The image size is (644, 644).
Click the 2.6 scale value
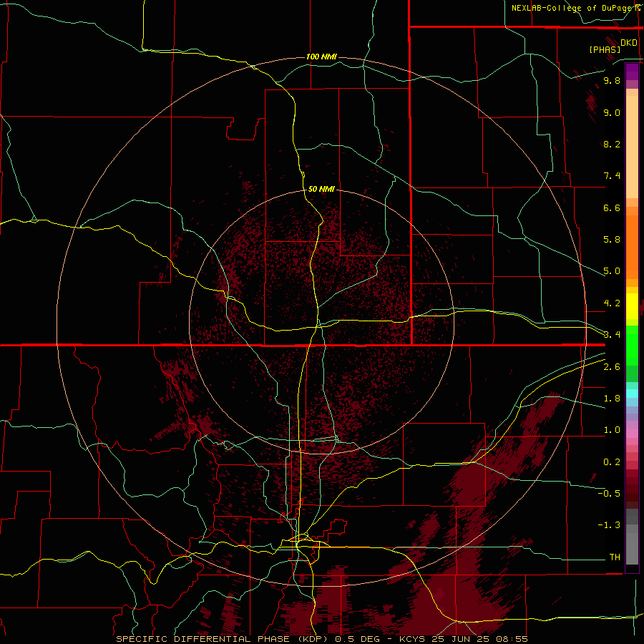pyautogui.click(x=612, y=366)
